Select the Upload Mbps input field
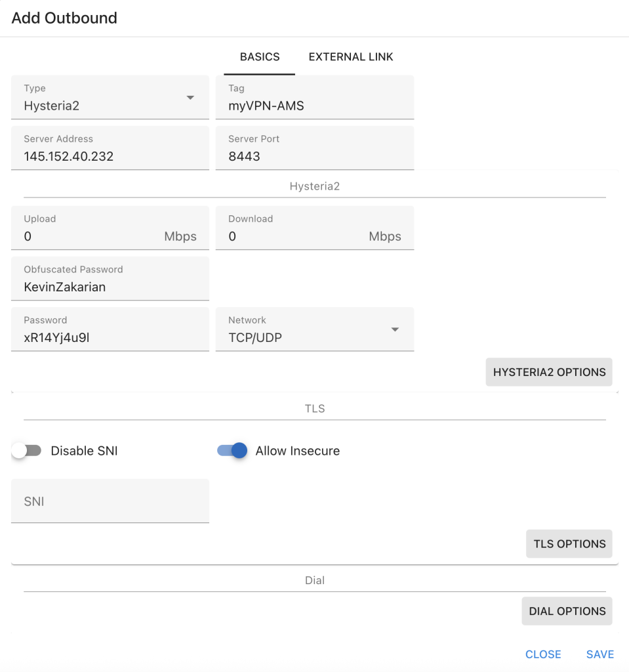This screenshot has width=629, height=672. click(89, 236)
